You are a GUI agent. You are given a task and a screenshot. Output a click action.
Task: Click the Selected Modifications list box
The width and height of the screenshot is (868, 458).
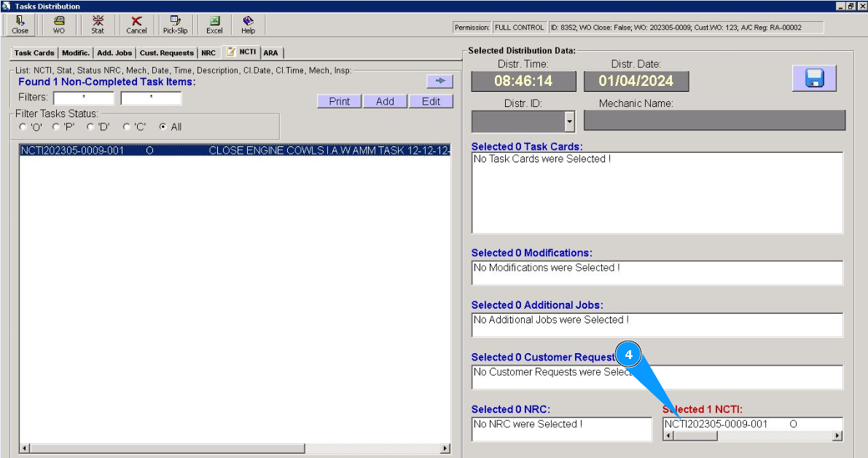tap(657, 273)
